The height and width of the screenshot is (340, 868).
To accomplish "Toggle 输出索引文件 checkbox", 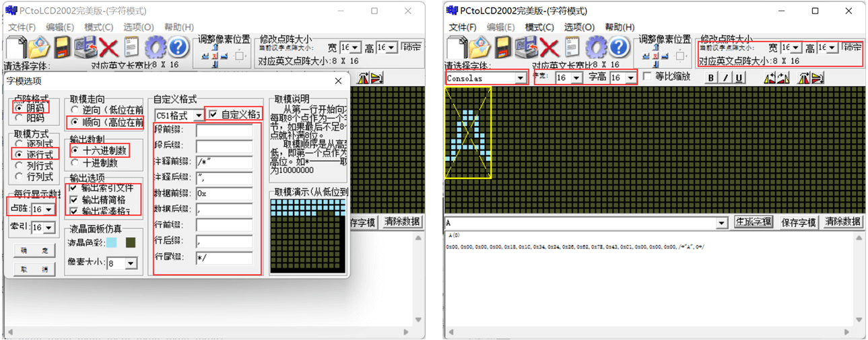I will 73,189.
